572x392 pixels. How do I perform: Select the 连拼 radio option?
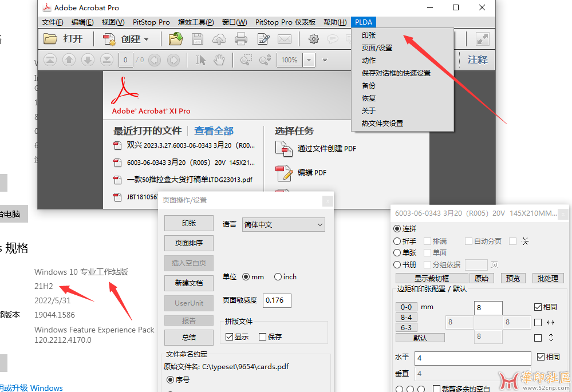pos(397,229)
